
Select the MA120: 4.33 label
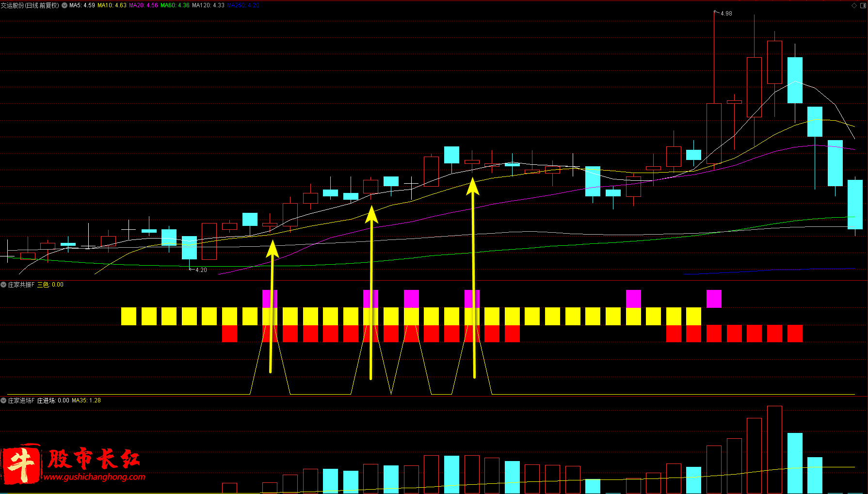pyautogui.click(x=208, y=5)
